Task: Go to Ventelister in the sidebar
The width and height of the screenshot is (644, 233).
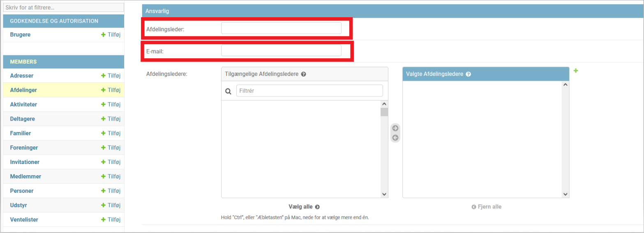Action: pyautogui.click(x=24, y=219)
